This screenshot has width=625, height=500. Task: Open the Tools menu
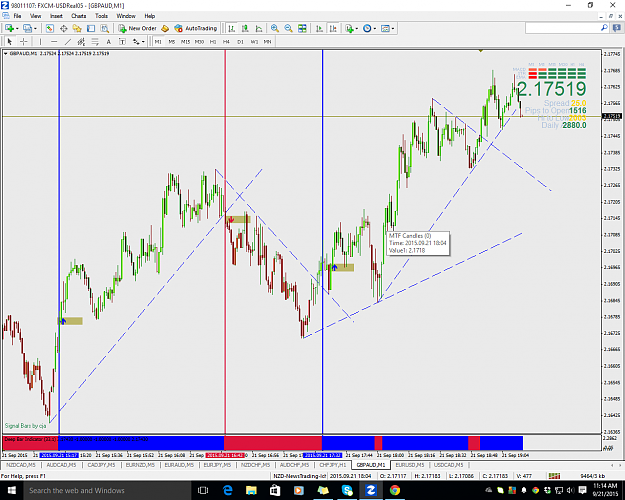pos(101,16)
